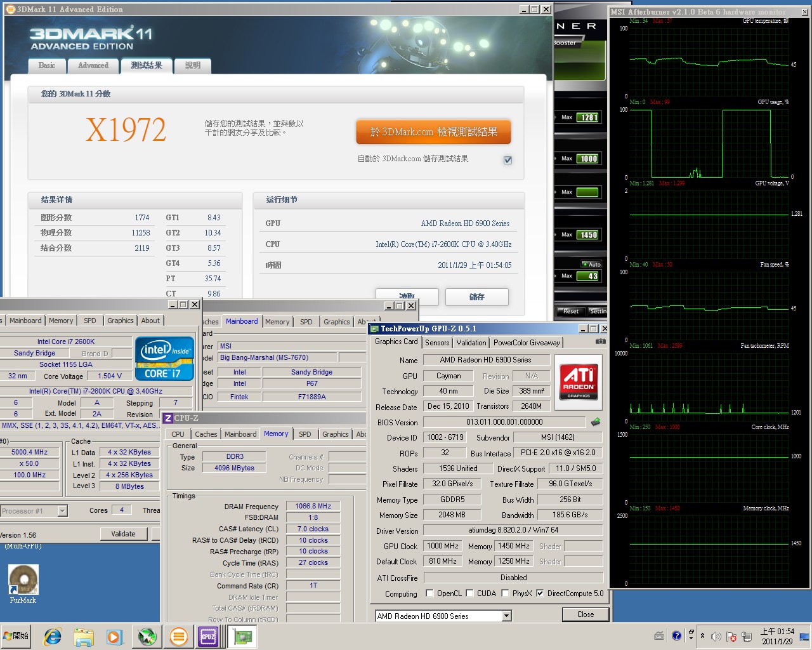Click the CPU-Z purple taskbar icon

click(x=209, y=636)
